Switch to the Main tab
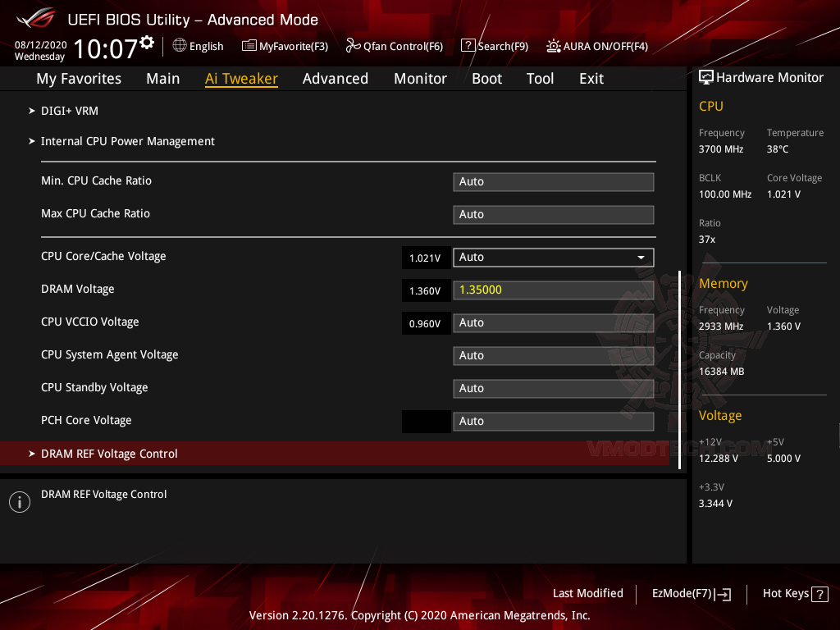Viewport: 840px width, 630px height. [163, 79]
